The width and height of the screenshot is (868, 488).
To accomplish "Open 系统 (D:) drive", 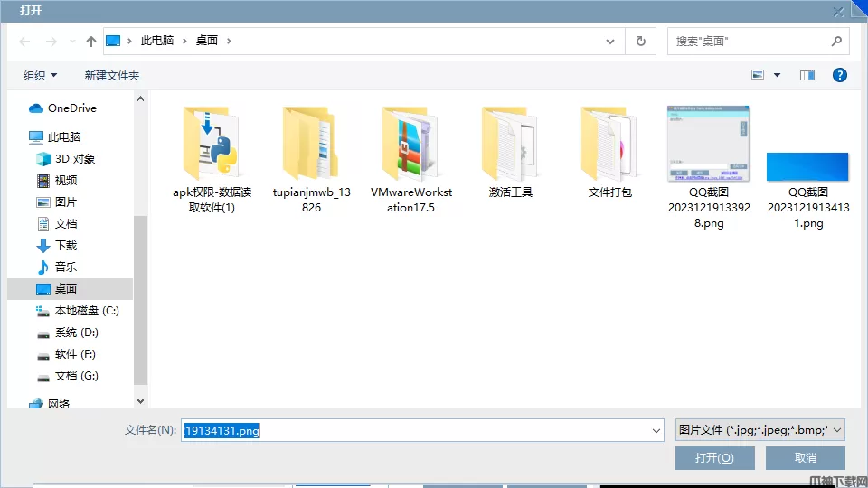I will tap(67, 332).
